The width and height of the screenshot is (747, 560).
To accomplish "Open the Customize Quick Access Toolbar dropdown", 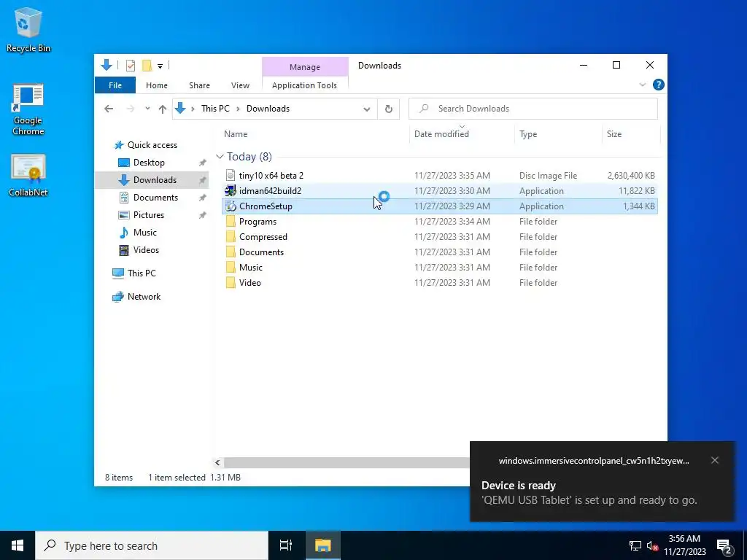I will (x=160, y=66).
